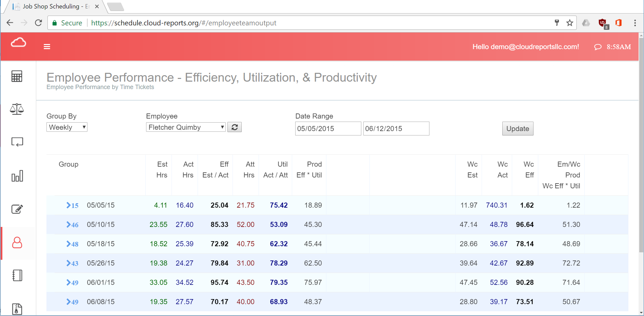This screenshot has width=644, height=316.
Task: Click the browser address bar URL
Action: tap(184, 23)
